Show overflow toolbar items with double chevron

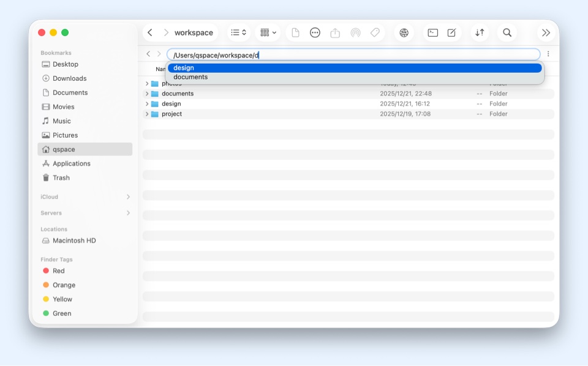[546, 33]
